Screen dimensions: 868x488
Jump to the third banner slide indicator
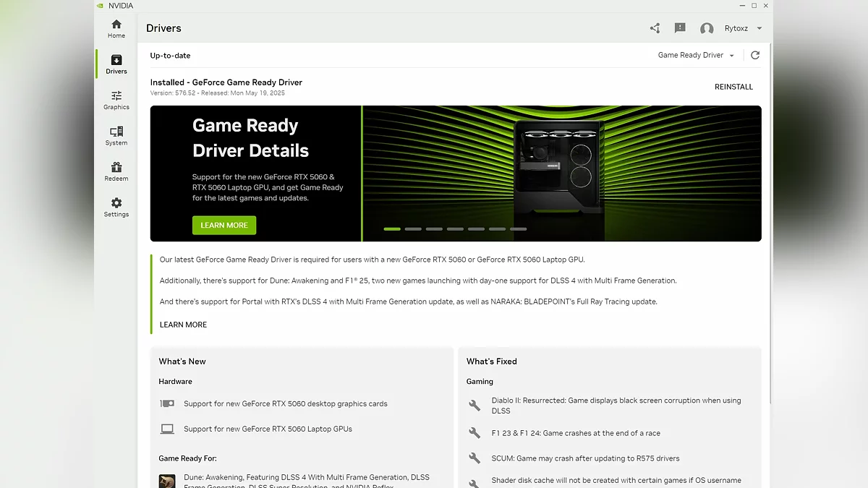pos(434,229)
